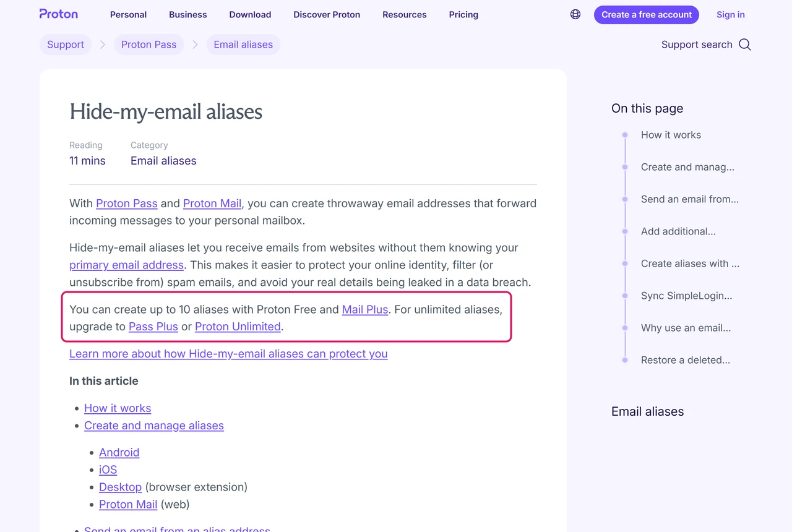
Task: Select How it works in sidebar
Action: tap(671, 135)
